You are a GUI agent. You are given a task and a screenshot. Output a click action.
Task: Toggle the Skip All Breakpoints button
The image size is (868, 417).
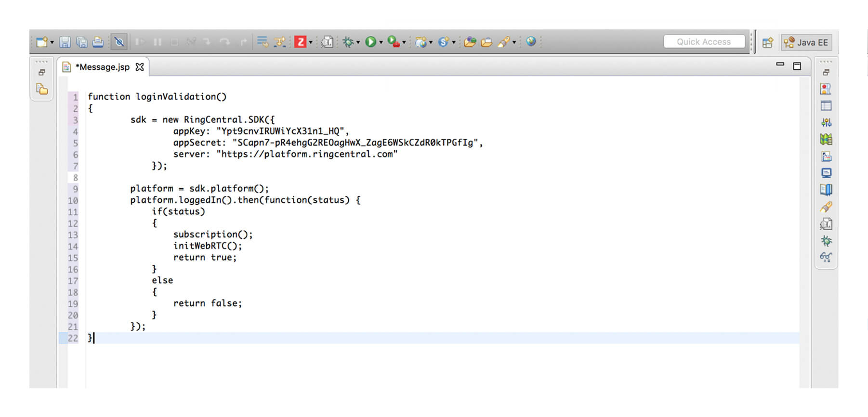(119, 42)
